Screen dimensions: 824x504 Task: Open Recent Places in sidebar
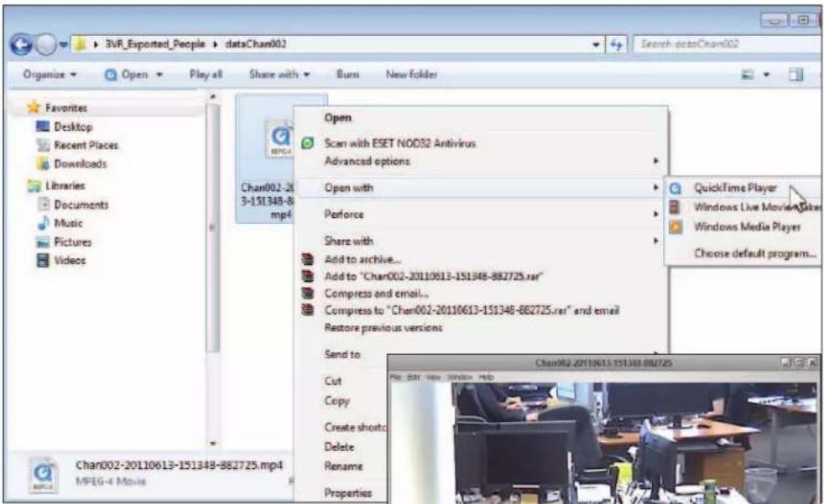86,145
